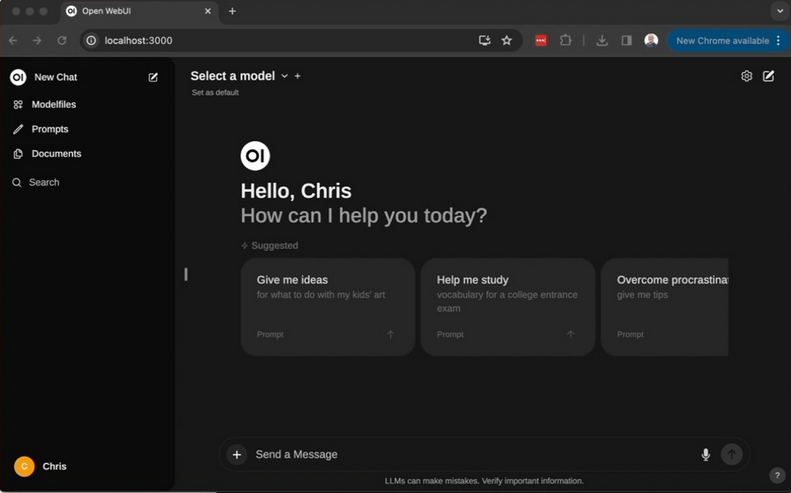Focus the Send a Message input field
Screen dimensions: 791x493
[472, 454]
